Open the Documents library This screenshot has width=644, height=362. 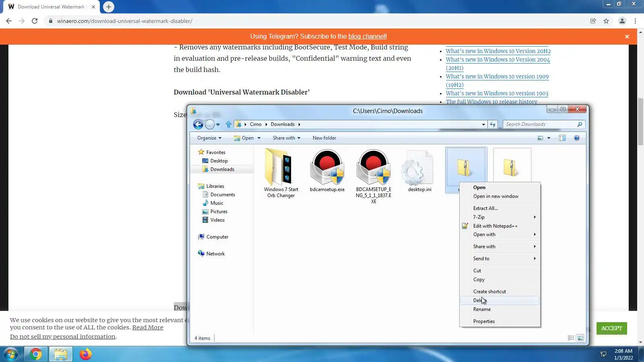pos(223,195)
